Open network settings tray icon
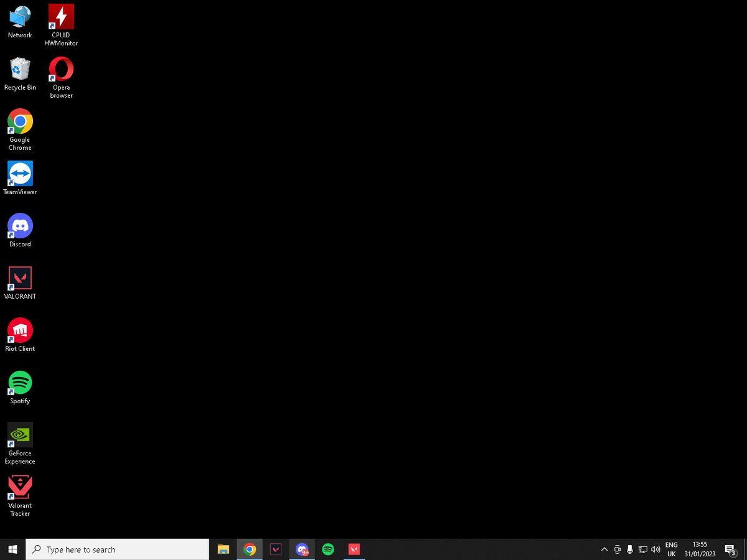 (642, 549)
